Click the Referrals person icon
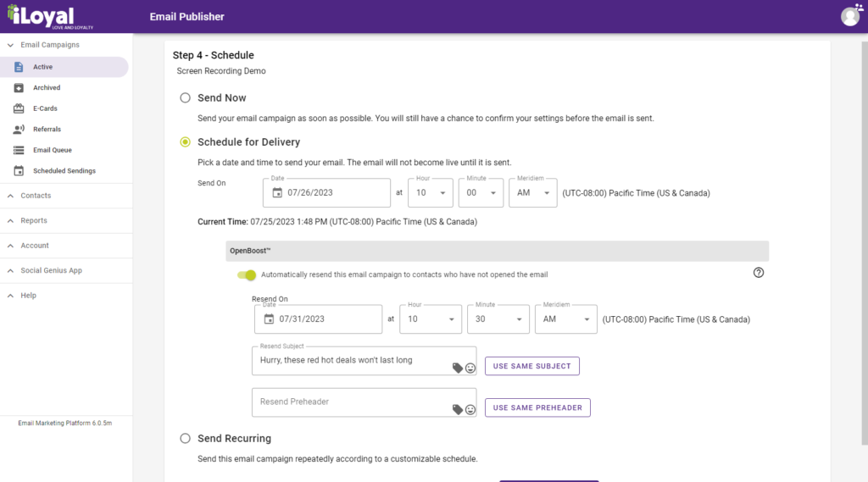Screen dimensions: 868x482 click(19, 130)
